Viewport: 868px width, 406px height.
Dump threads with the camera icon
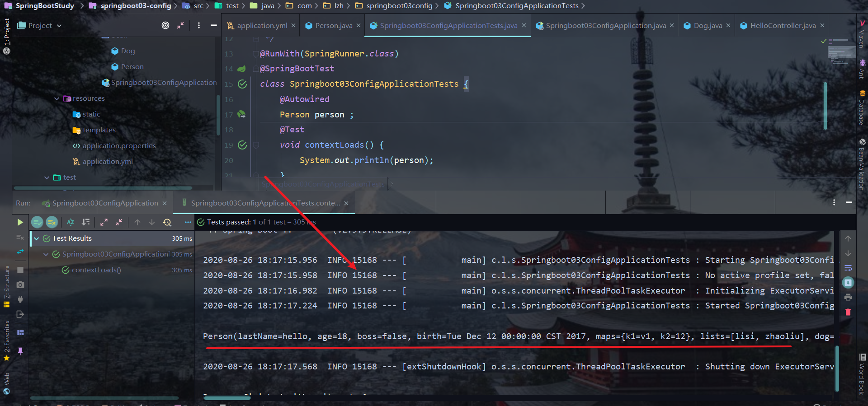[x=20, y=285]
